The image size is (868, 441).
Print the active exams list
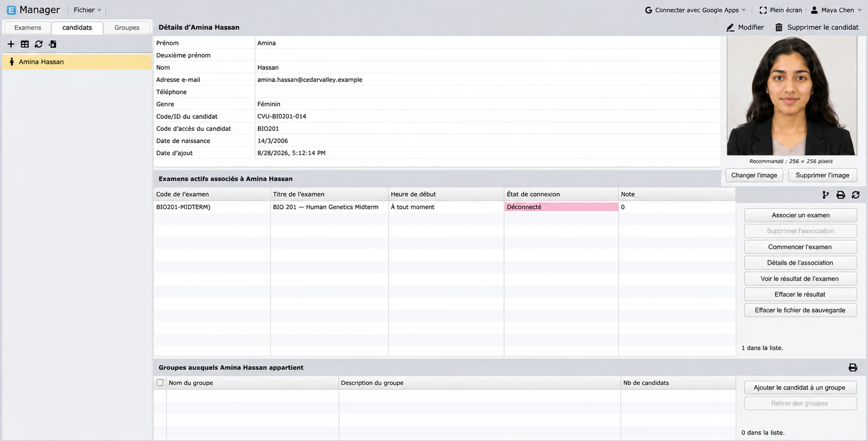click(841, 195)
